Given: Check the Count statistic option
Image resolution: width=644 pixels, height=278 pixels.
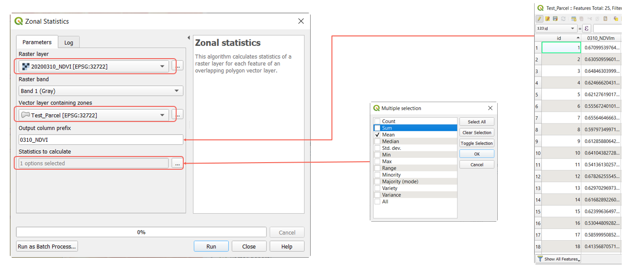Looking at the screenshot, I should 377,122.
